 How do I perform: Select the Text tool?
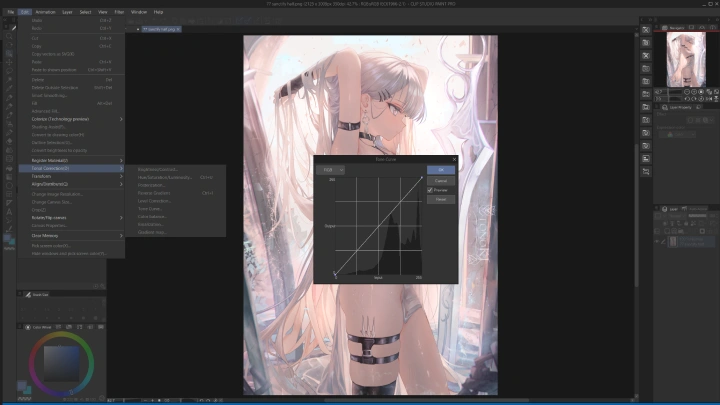point(9,212)
